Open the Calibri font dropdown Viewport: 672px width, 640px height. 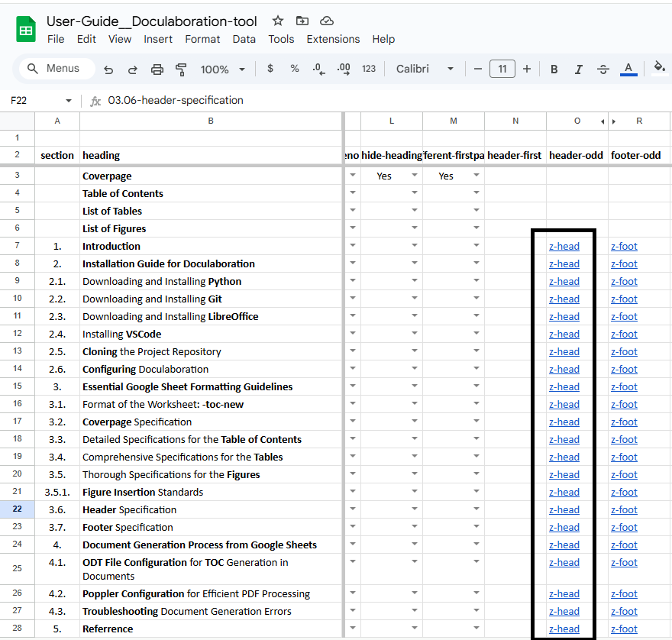pos(425,69)
